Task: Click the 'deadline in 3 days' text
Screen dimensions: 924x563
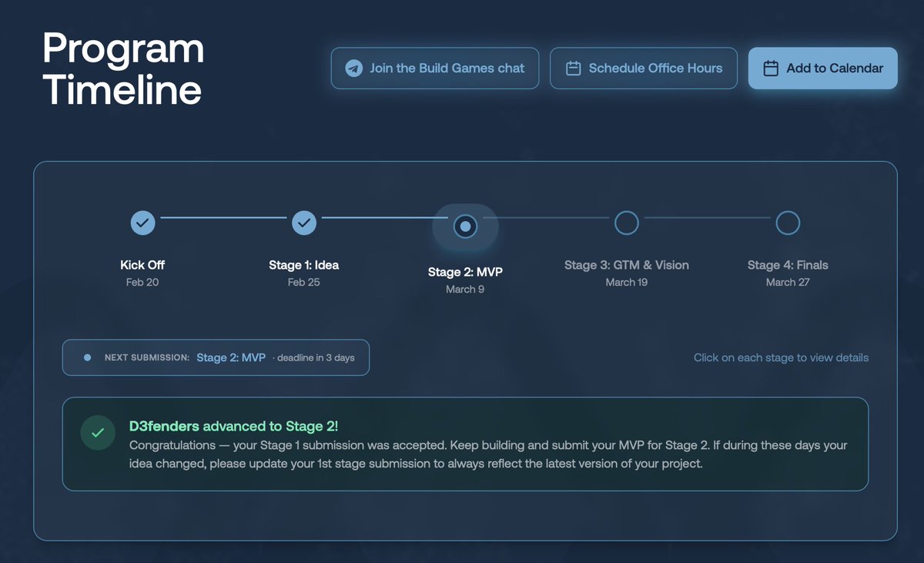Action: (x=316, y=358)
